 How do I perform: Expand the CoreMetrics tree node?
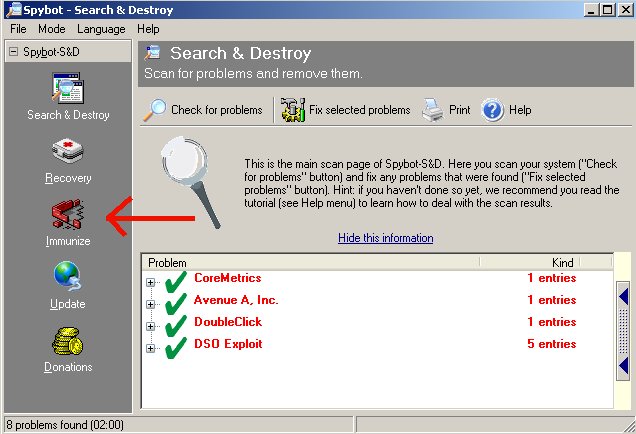[150, 282]
